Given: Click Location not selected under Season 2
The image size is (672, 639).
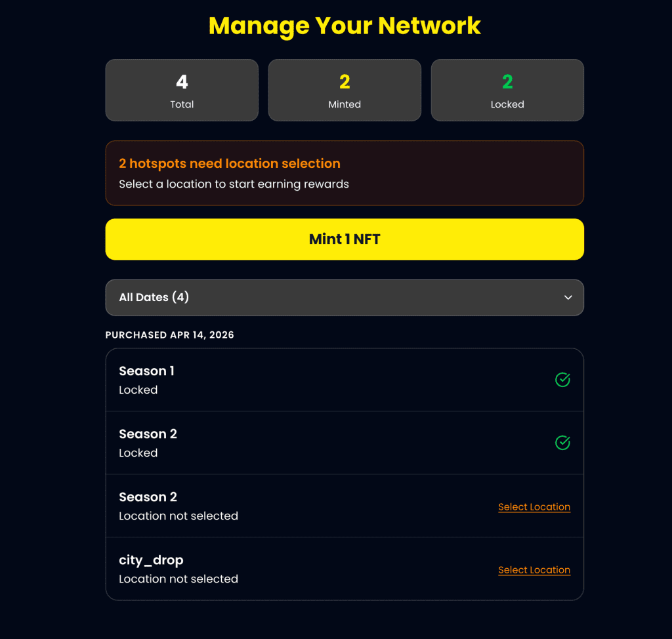Looking at the screenshot, I should pyautogui.click(x=178, y=516).
